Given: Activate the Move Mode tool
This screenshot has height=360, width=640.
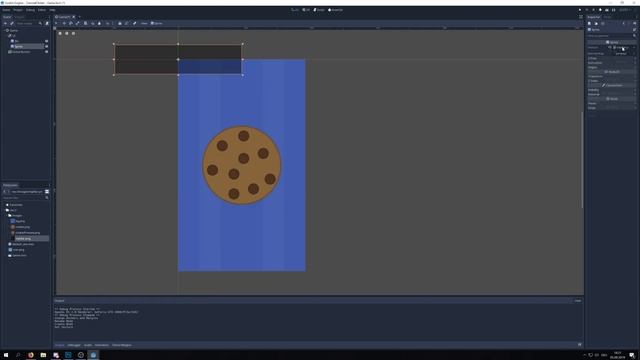Looking at the screenshot, I should pos(64,23).
